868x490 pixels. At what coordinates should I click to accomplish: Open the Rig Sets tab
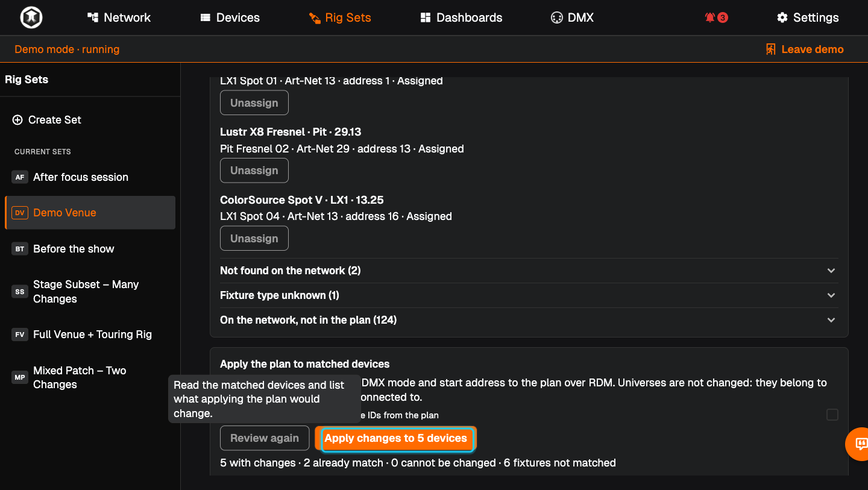(x=340, y=17)
